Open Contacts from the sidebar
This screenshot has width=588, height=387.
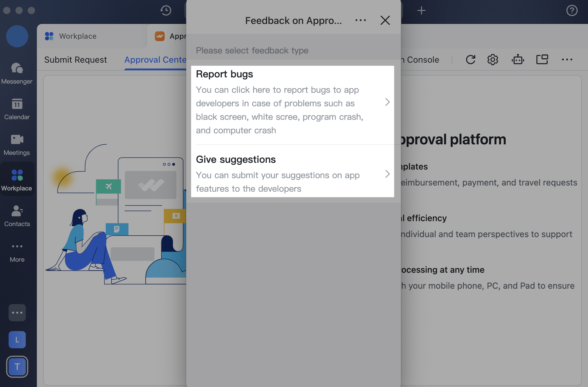click(x=17, y=216)
